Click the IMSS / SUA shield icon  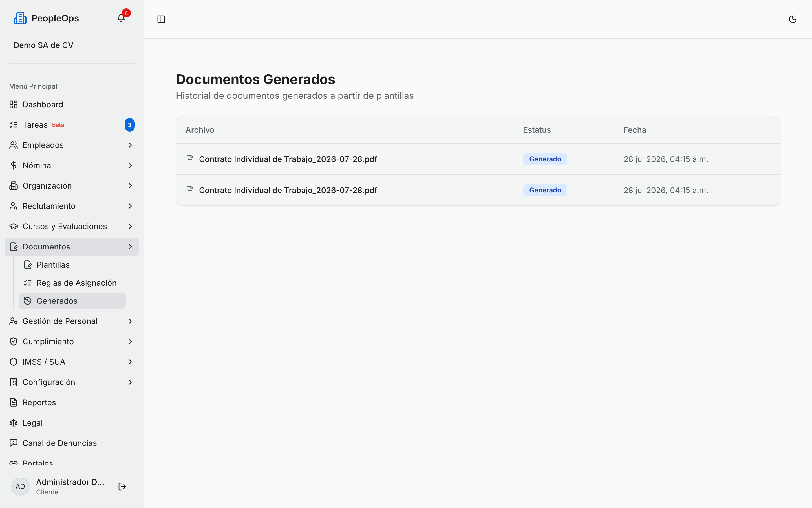click(x=14, y=362)
